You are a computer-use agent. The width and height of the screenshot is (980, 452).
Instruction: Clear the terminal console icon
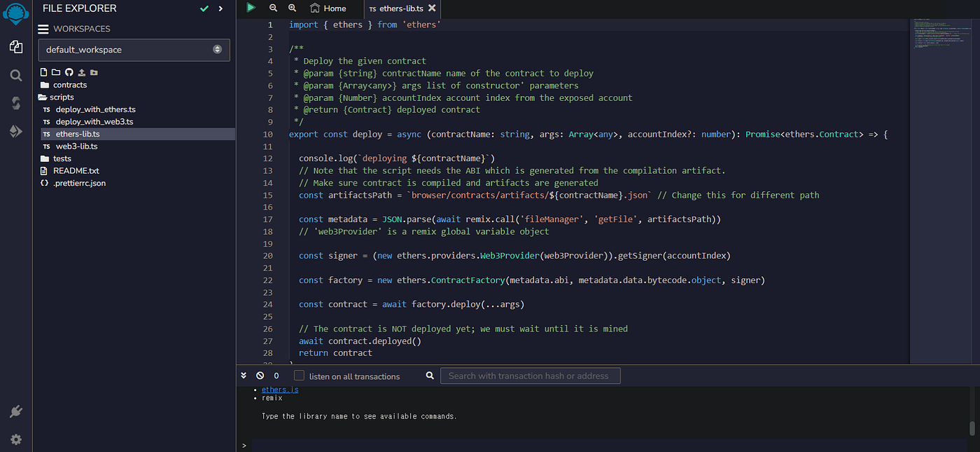coord(260,376)
